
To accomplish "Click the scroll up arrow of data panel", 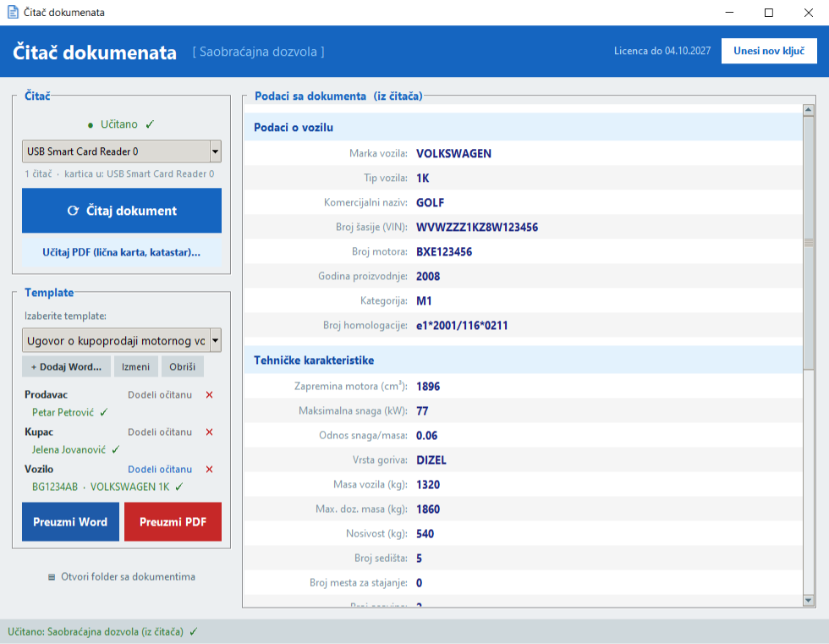I will click(808, 110).
